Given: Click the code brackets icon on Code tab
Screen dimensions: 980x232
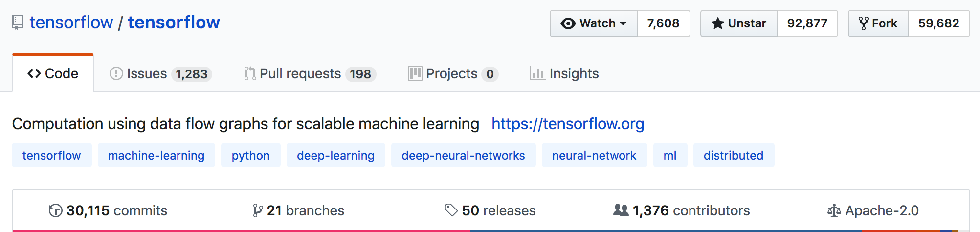Looking at the screenshot, I should pos(34,73).
